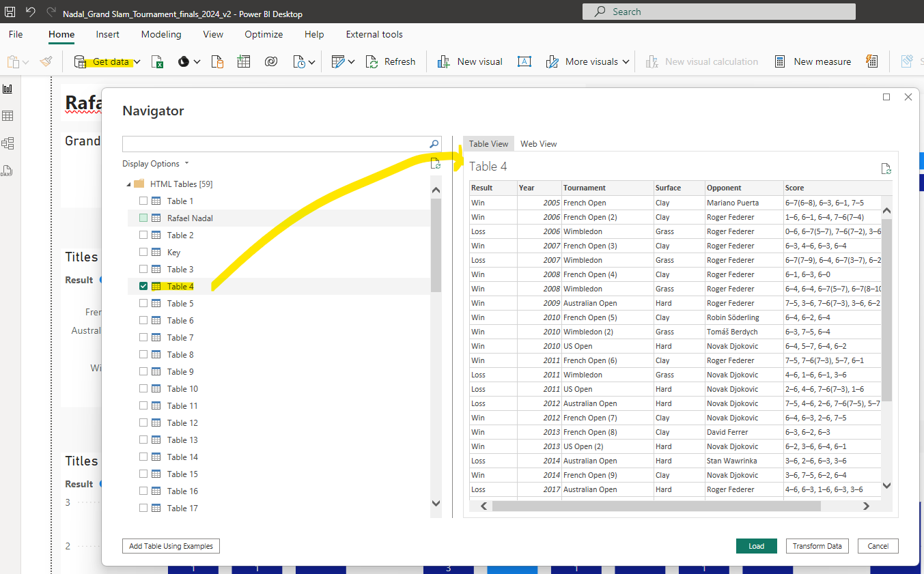Check the Table 3 checkbox

click(143, 269)
